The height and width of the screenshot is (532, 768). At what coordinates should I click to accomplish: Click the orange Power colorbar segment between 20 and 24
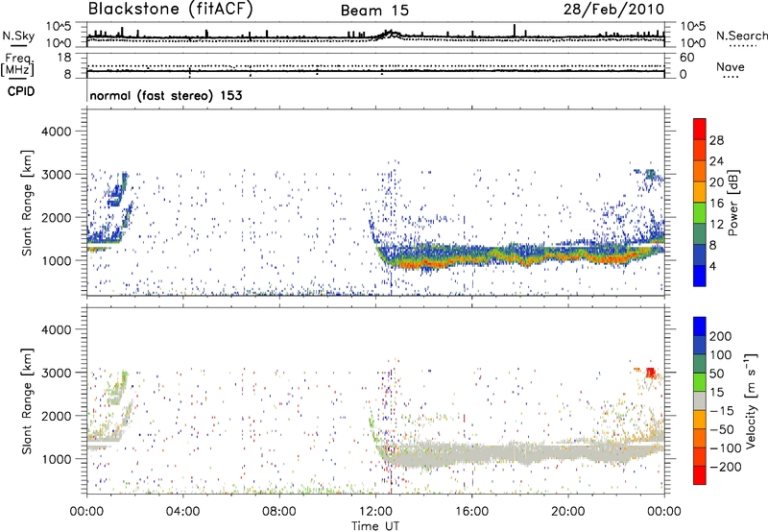700,172
